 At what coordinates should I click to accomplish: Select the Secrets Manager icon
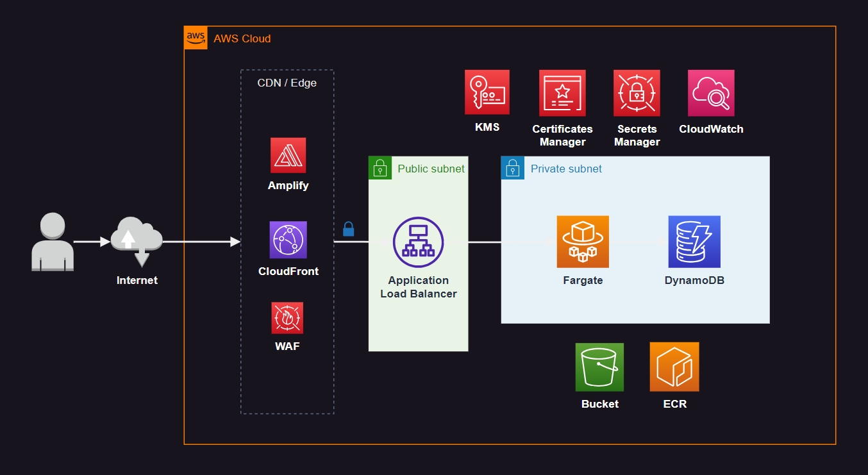click(x=637, y=93)
